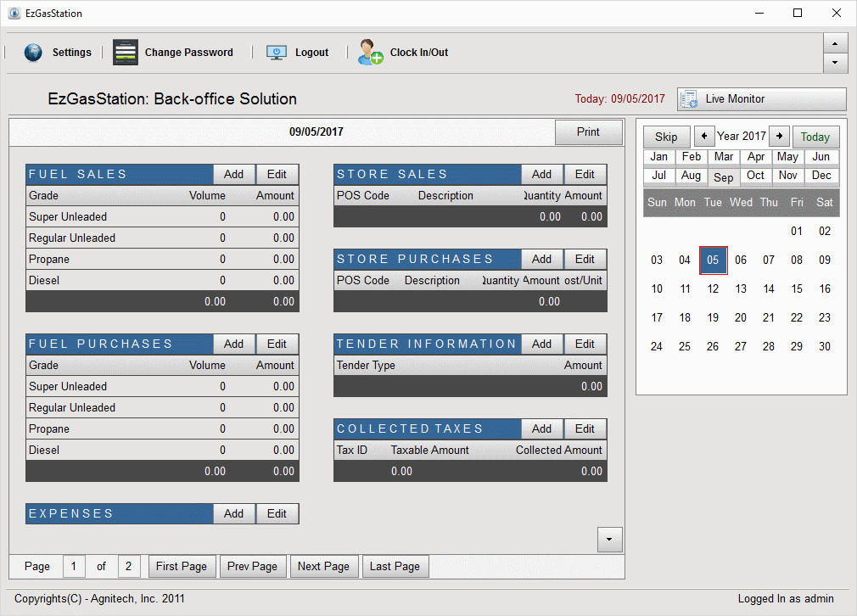Edit Expenses entries

(277, 514)
